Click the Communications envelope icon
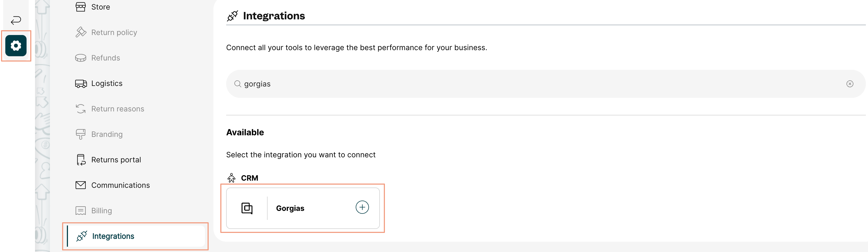Screen dimensions: 868x252 point(80,185)
